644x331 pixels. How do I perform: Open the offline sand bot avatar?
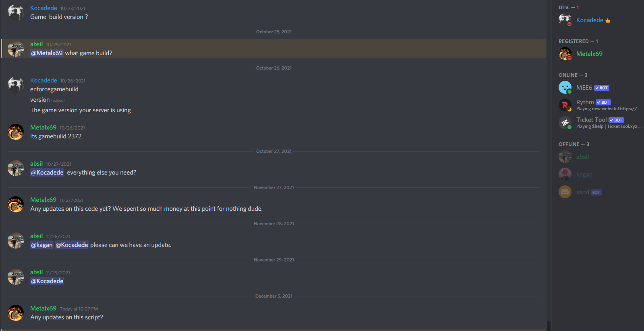tap(565, 192)
